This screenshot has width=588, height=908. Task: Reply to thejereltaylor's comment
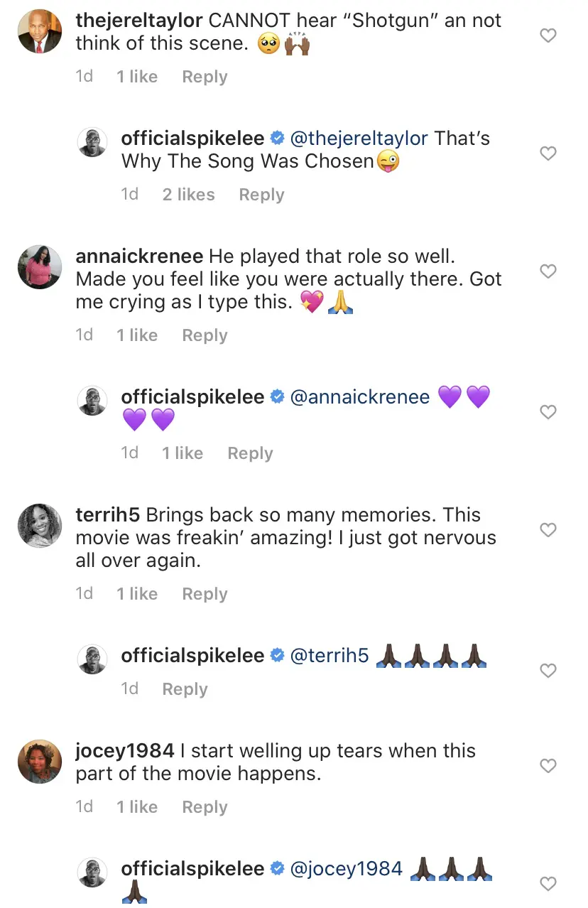coord(205,77)
